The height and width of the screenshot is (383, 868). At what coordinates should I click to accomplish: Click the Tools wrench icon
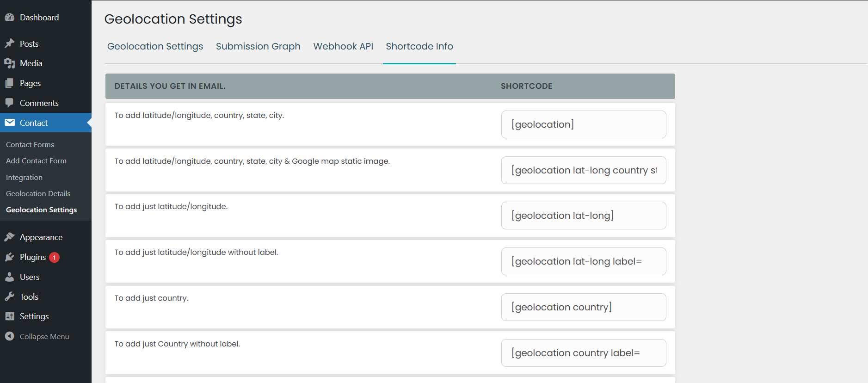[10, 297]
